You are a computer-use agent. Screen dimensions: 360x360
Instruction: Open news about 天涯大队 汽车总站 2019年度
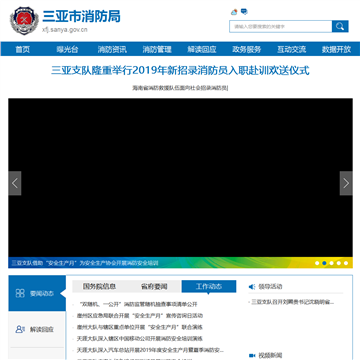(x=150, y=350)
